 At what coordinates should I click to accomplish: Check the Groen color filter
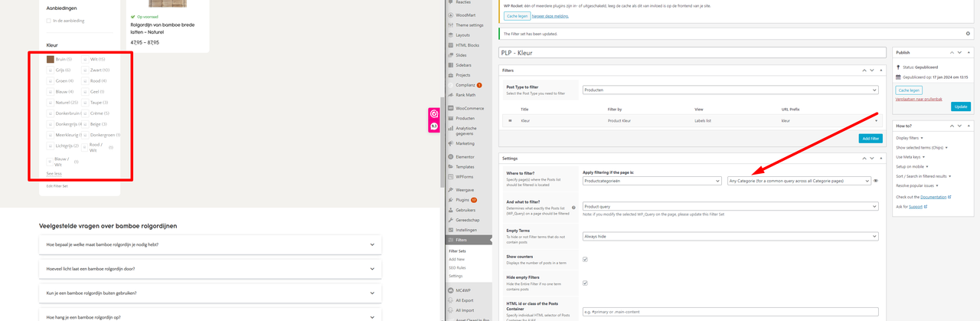51,80
